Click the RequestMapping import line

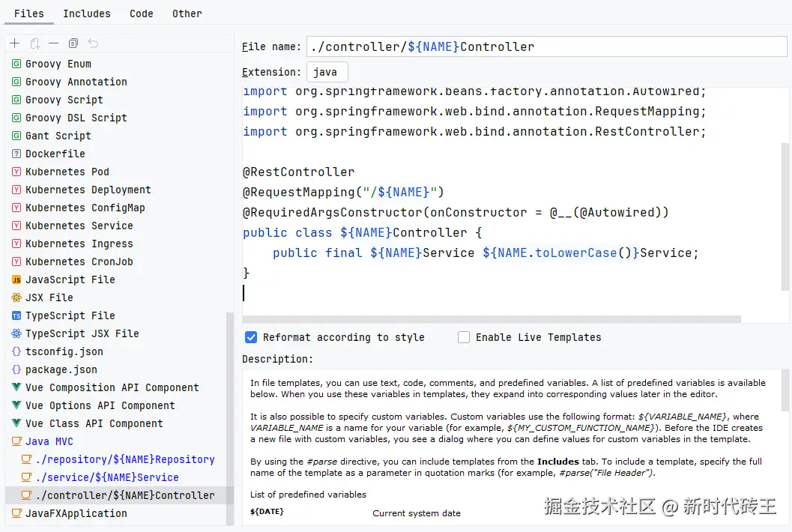474,111
